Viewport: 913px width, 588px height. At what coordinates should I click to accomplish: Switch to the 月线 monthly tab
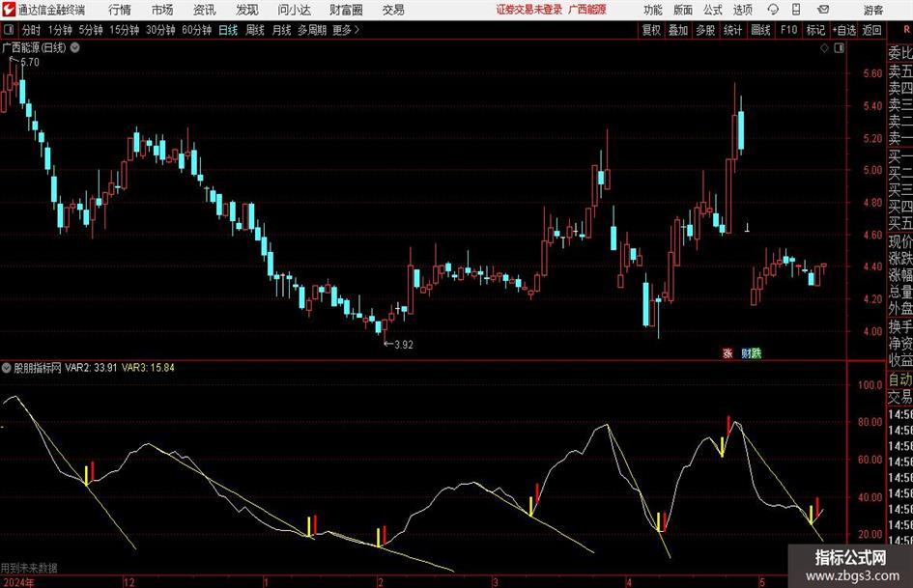(281, 30)
